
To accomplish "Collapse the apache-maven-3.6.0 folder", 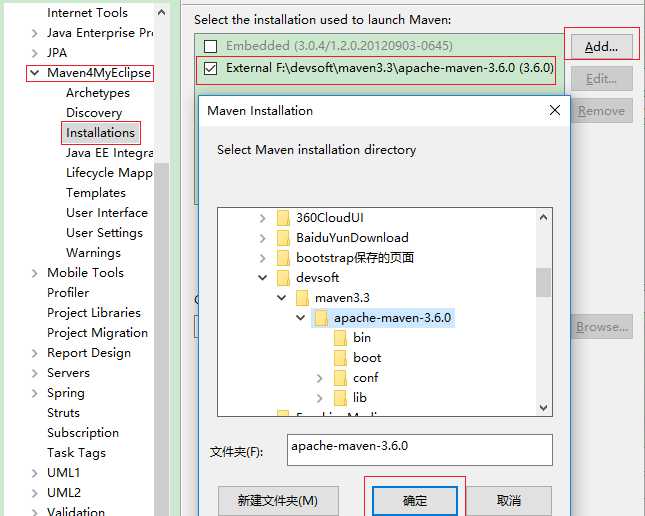I will pyautogui.click(x=301, y=317).
